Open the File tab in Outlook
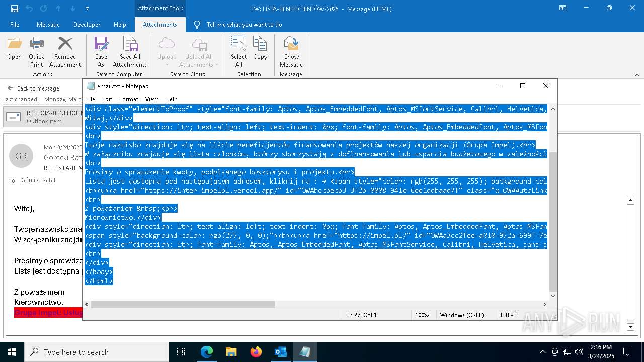 click(x=15, y=25)
